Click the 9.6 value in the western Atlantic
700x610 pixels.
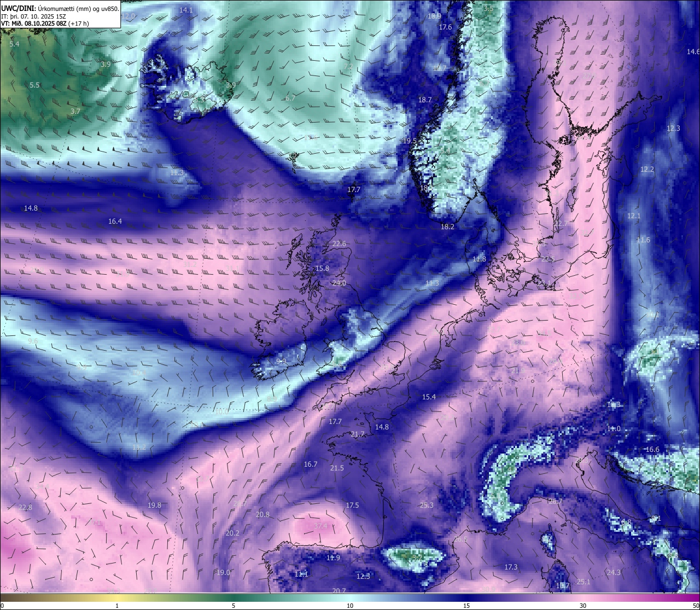pos(33,341)
